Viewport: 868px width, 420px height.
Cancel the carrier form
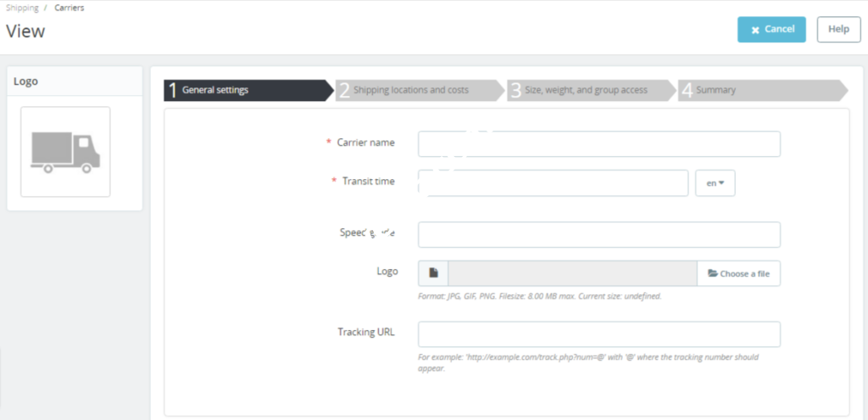click(x=771, y=29)
